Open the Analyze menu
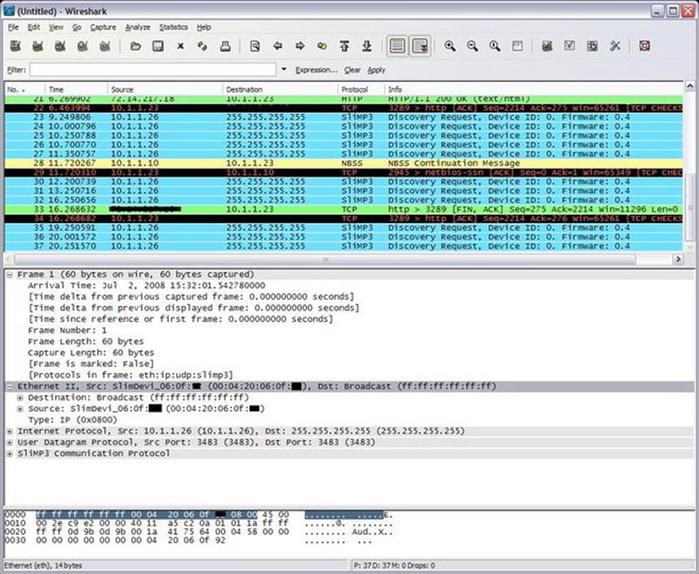This screenshot has height=574, width=699. [138, 27]
